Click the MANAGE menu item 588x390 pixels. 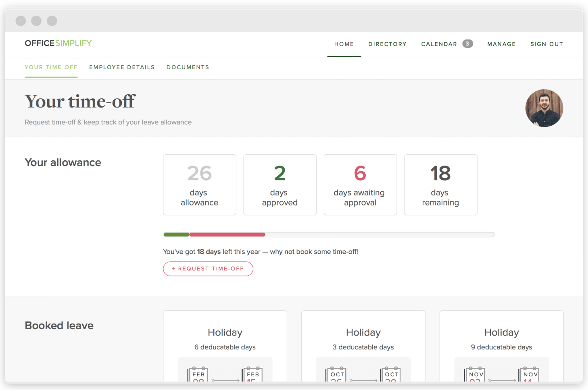(501, 44)
